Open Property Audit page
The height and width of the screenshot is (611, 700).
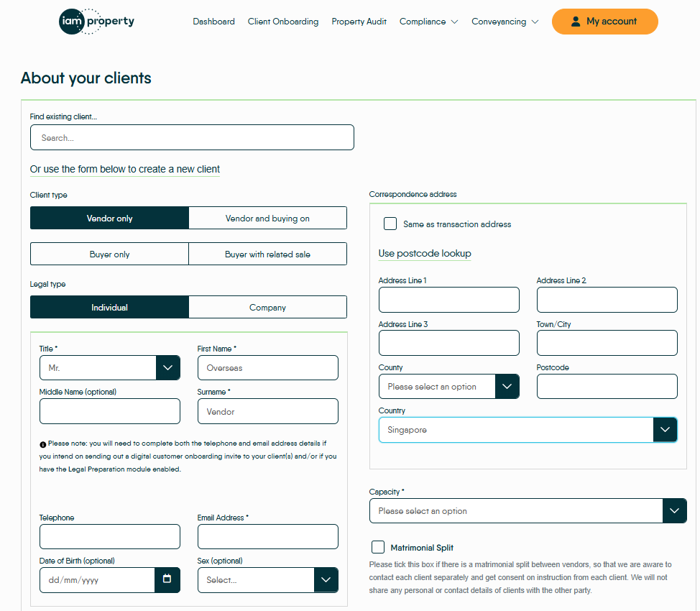click(x=359, y=22)
